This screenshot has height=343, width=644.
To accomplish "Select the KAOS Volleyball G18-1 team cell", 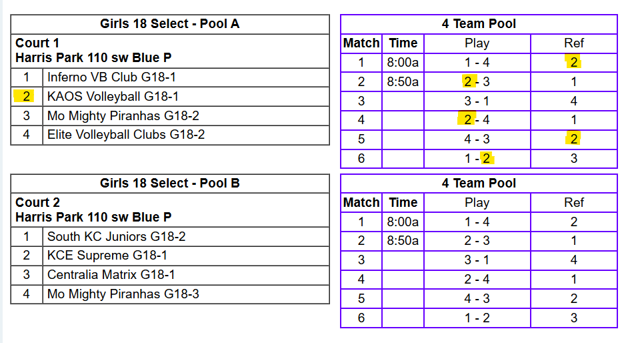I will click(113, 97).
